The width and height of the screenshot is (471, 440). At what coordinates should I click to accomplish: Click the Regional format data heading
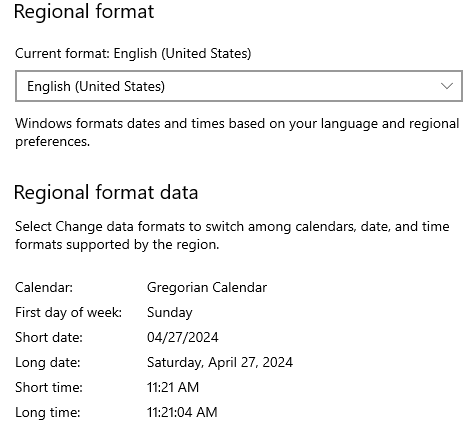click(106, 193)
